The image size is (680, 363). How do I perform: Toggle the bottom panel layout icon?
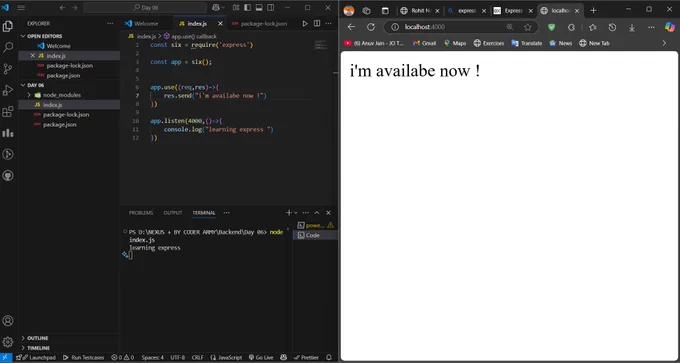tap(259, 7)
